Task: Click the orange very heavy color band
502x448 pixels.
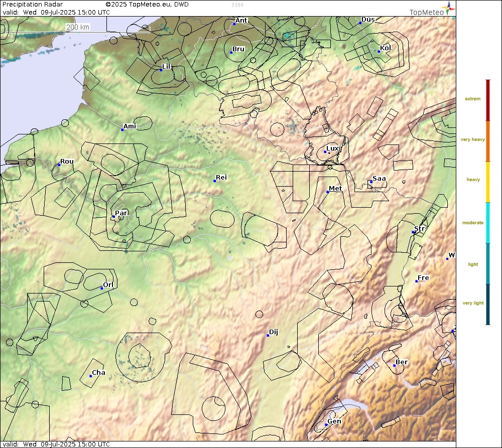Action: [488, 141]
